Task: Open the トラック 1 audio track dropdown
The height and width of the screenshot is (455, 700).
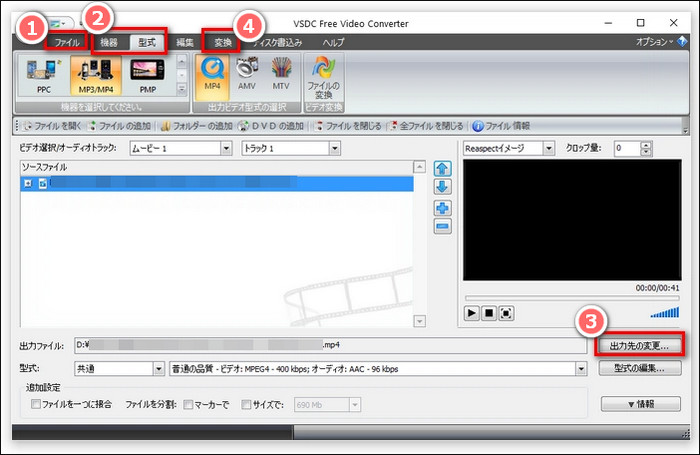Action: click(335, 148)
